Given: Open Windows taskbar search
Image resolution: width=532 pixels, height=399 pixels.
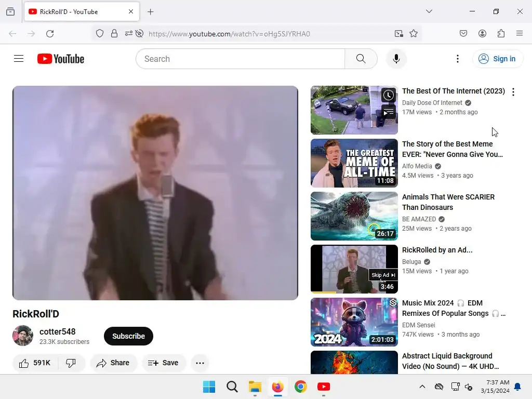Looking at the screenshot, I should 232,387.
